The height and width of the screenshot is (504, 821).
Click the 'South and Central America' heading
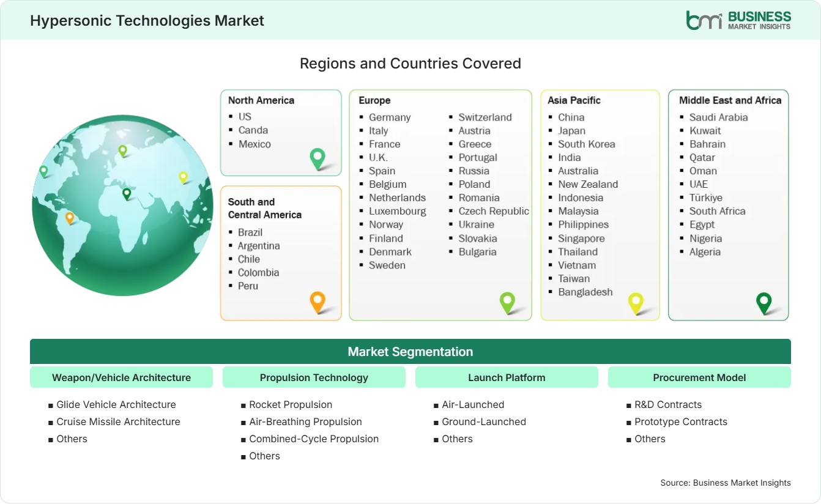click(265, 208)
